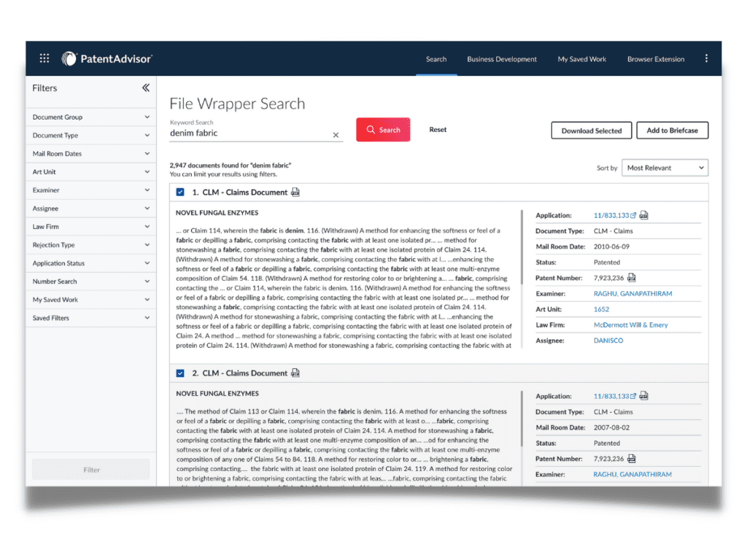
Task: Deselect the second CLM Claims Document checkbox
Action: pyautogui.click(x=179, y=373)
